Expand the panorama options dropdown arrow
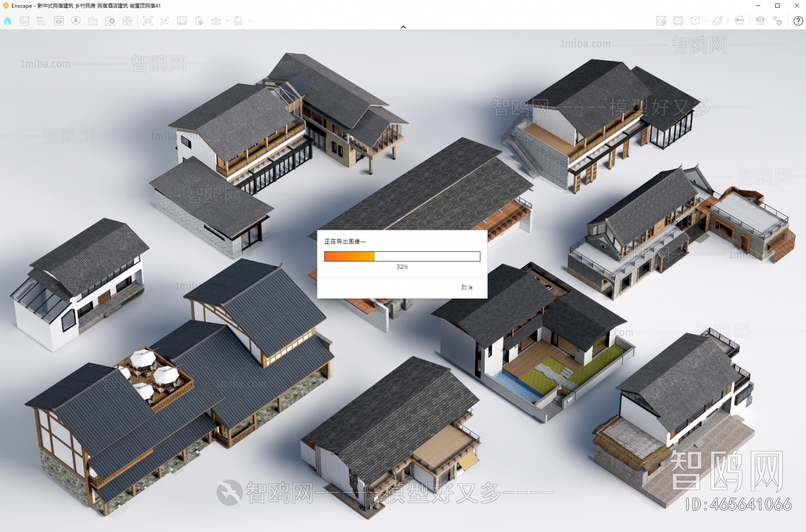This screenshot has width=806, height=532. 227,21
